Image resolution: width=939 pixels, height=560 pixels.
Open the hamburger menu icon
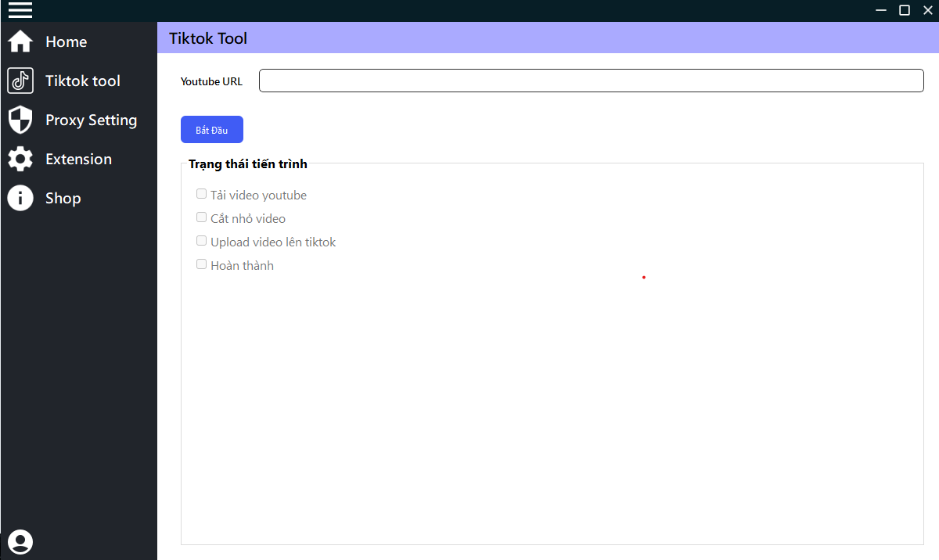pyautogui.click(x=20, y=10)
